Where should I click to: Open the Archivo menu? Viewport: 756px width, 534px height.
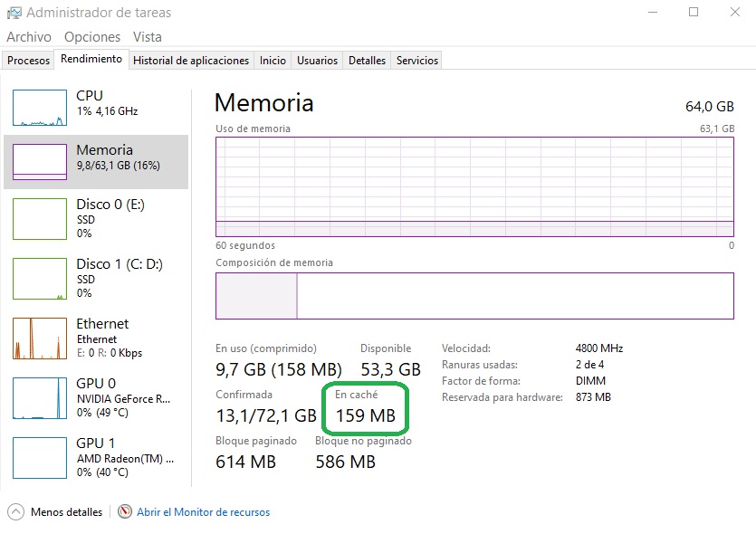(x=29, y=37)
